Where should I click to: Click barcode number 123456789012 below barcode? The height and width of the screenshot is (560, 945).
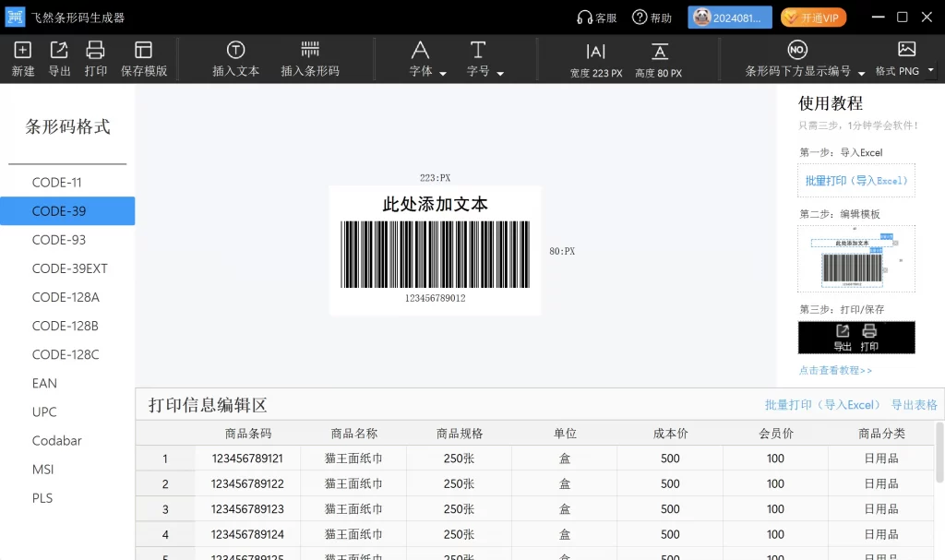point(436,298)
